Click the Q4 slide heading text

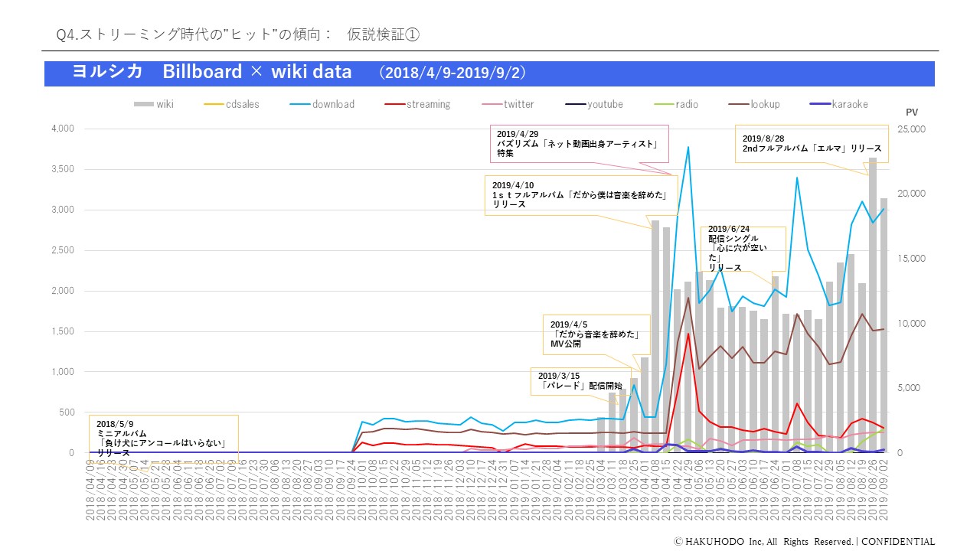pos(237,34)
